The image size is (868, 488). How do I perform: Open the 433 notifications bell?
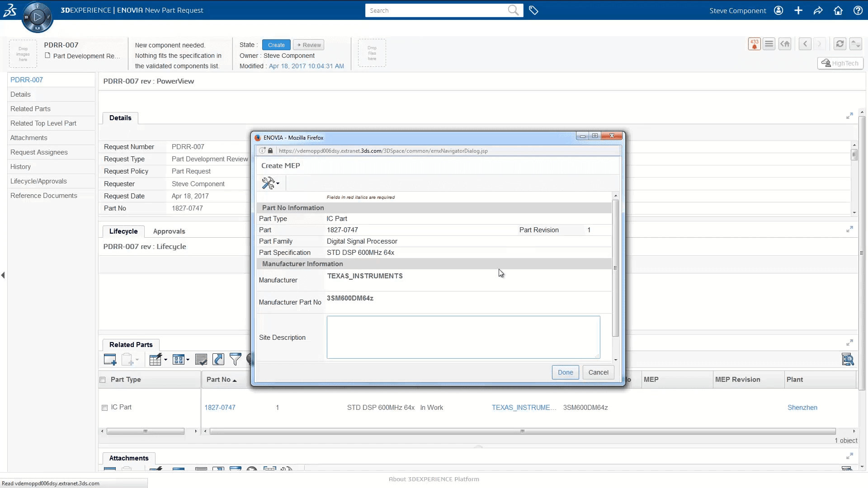pyautogui.click(x=754, y=44)
